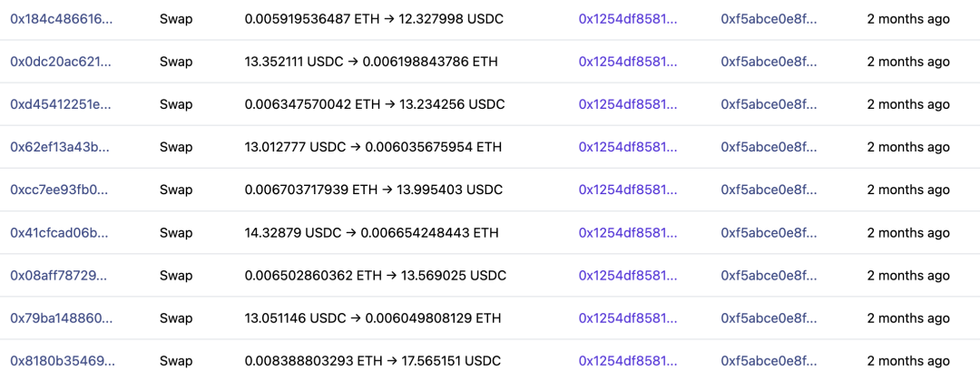Open 0x1254df8581... in the 13.051146 USDC row
Image resolution: width=980 pixels, height=381 pixels.
(628, 317)
